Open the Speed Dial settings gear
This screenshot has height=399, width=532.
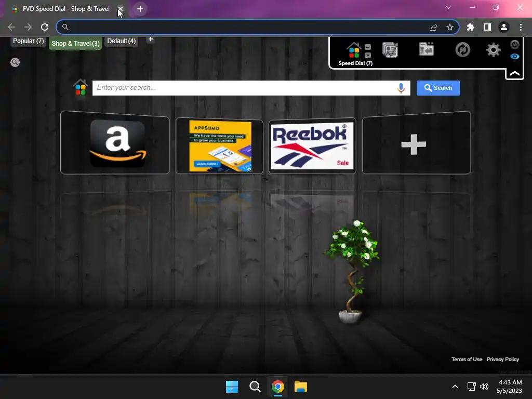pos(494,50)
